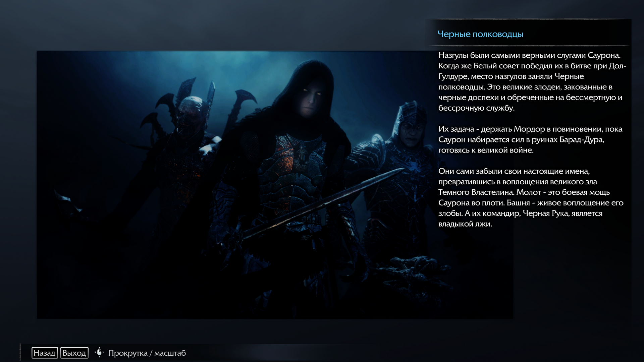Click the clawed gauntlet in lower right artwork
Screen dimensions: 644x362
(414, 265)
